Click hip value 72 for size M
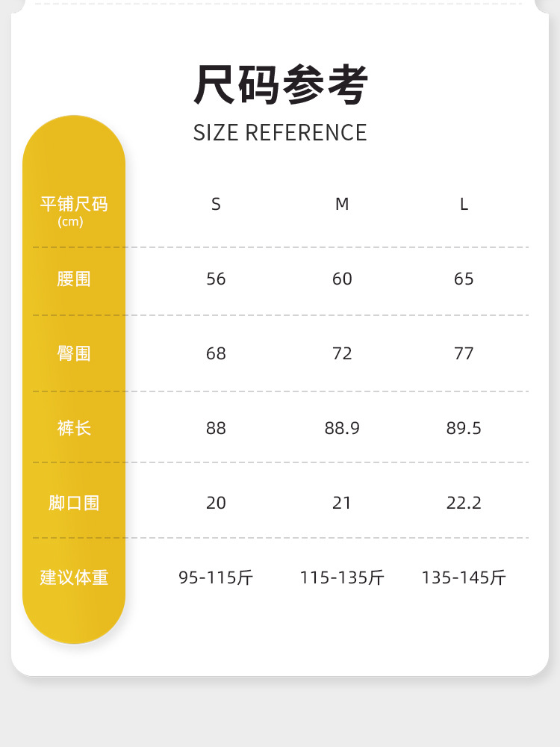This screenshot has width=560, height=747. pyautogui.click(x=342, y=353)
